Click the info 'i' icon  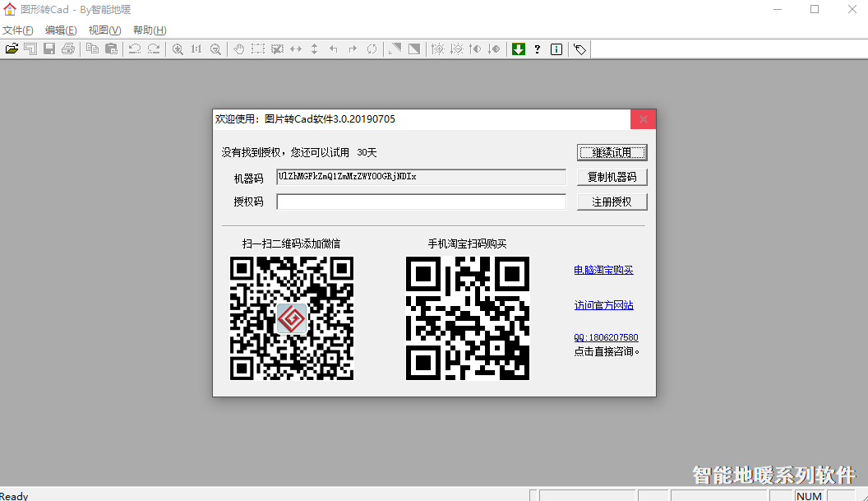(x=556, y=49)
